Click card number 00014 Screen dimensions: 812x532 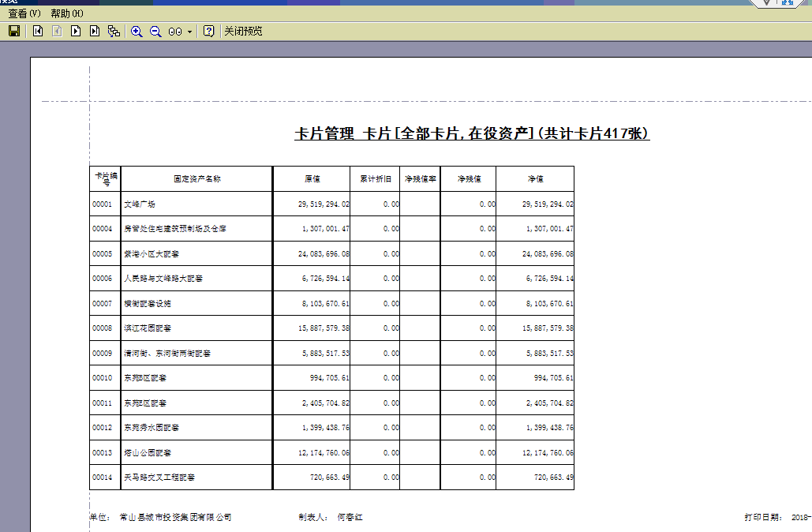(102, 477)
